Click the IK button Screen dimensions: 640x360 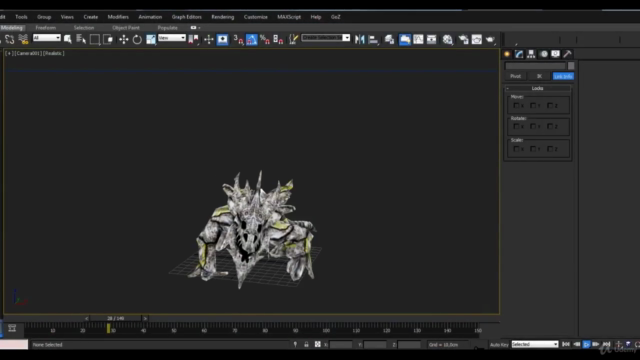tap(539, 76)
